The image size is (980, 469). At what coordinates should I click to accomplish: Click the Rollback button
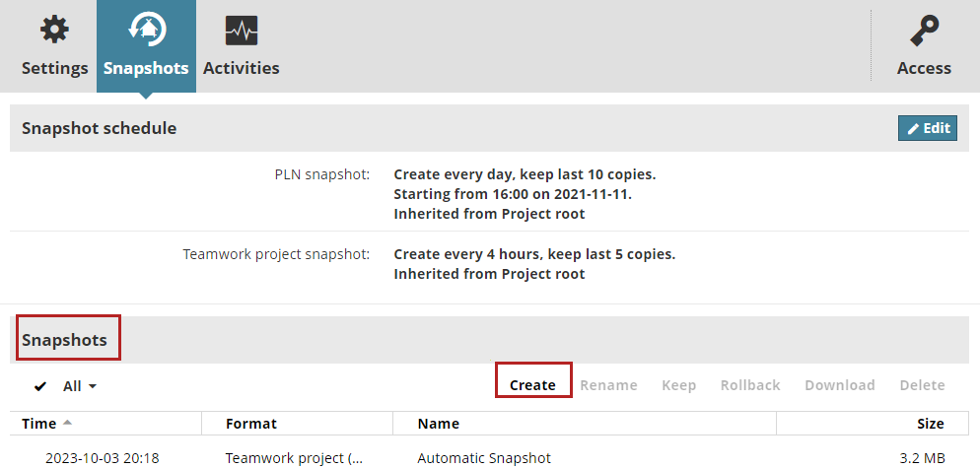[750, 385]
